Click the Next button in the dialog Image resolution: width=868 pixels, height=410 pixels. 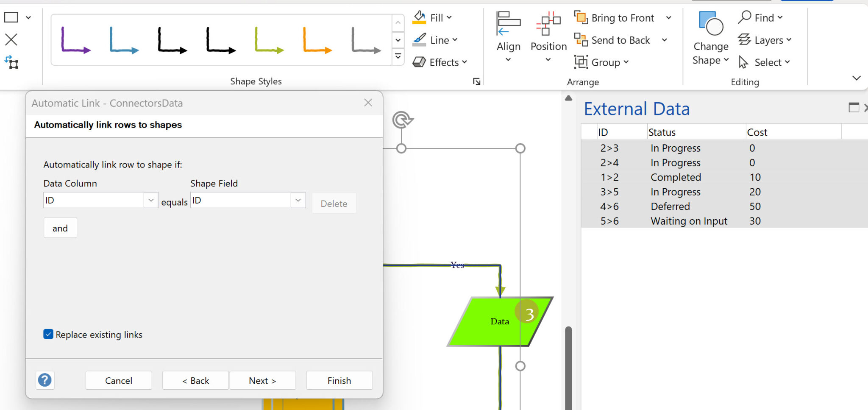tap(262, 380)
